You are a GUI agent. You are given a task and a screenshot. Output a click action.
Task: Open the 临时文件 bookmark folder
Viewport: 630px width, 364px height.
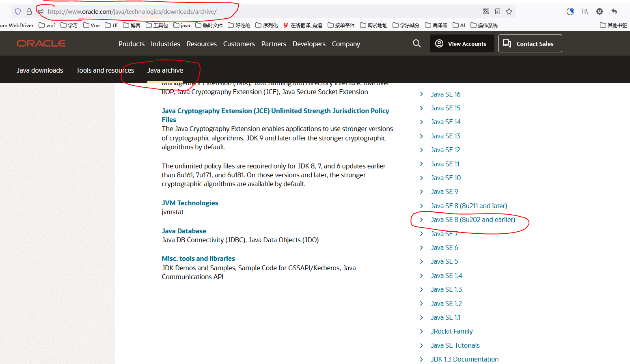(x=209, y=25)
